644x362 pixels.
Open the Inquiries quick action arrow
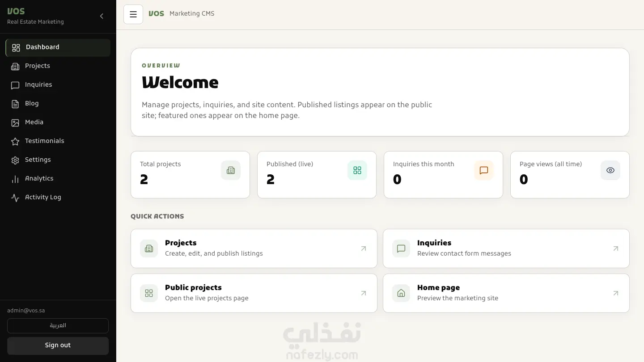click(616, 248)
